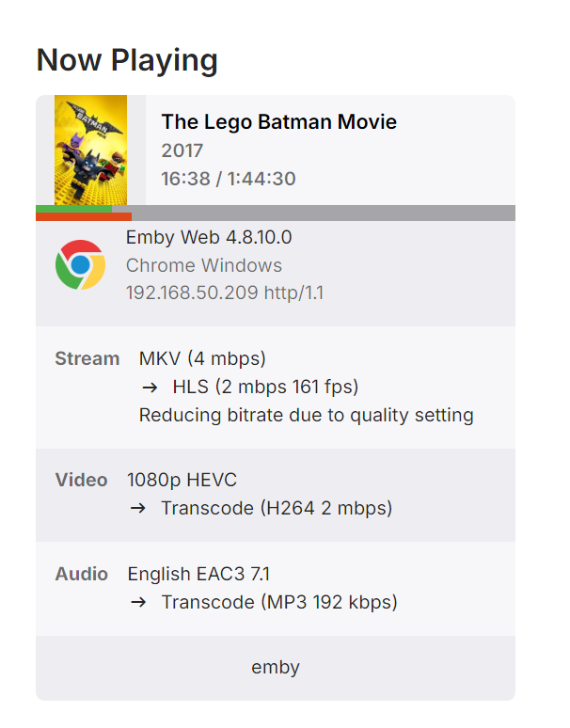Click the emby user name
The image size is (570, 728).
(x=276, y=668)
